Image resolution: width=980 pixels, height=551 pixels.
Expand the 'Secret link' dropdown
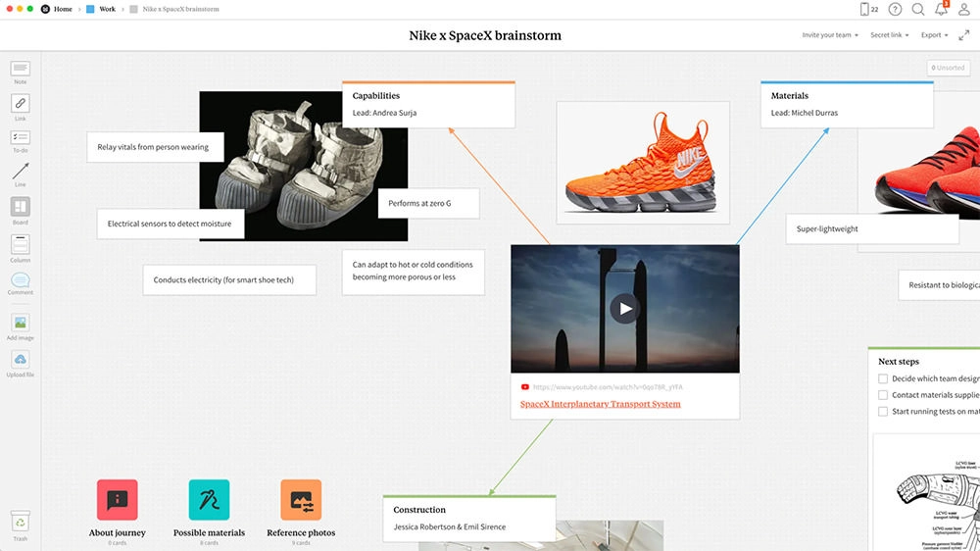pyautogui.click(x=890, y=35)
